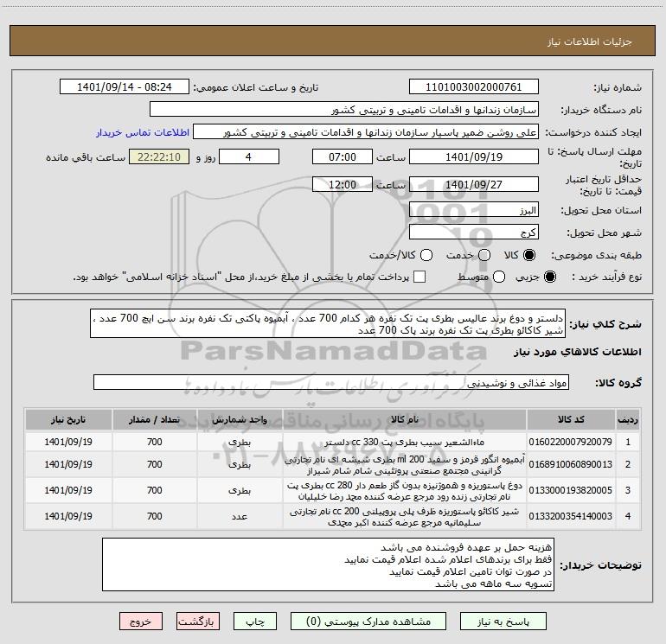666x644 pixels.
Task: Click the جزئیات اطلاعات نیاز header title
Action: pos(589,41)
